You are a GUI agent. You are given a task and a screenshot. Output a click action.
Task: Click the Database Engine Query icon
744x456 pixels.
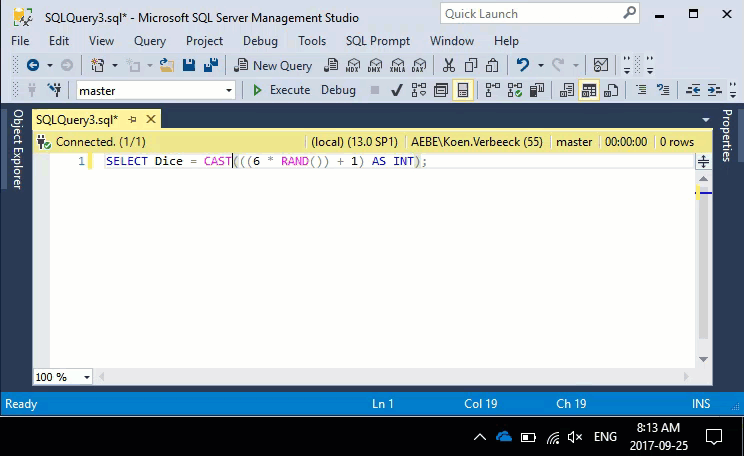coord(331,65)
